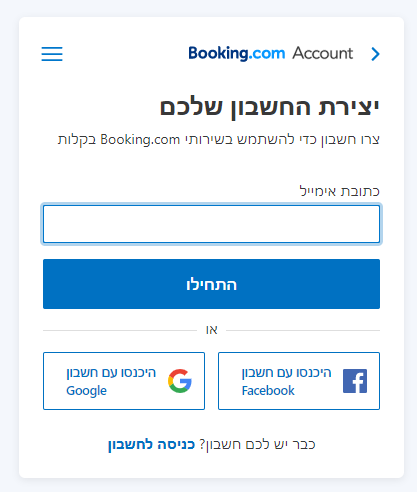The width and height of the screenshot is (417, 492).
Task: Open the 'כניסה לחשבון' sign-in link
Action: pos(151,445)
